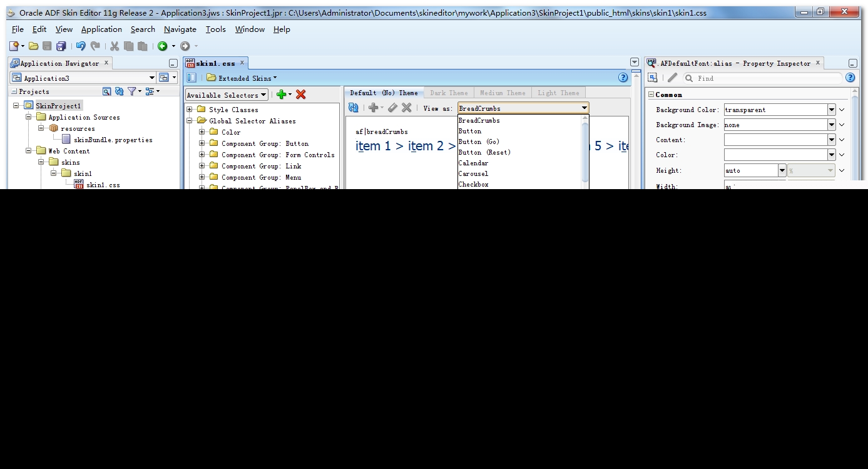Open the Navigate menu
Image resolution: width=868 pixels, height=469 pixels.
coord(180,29)
